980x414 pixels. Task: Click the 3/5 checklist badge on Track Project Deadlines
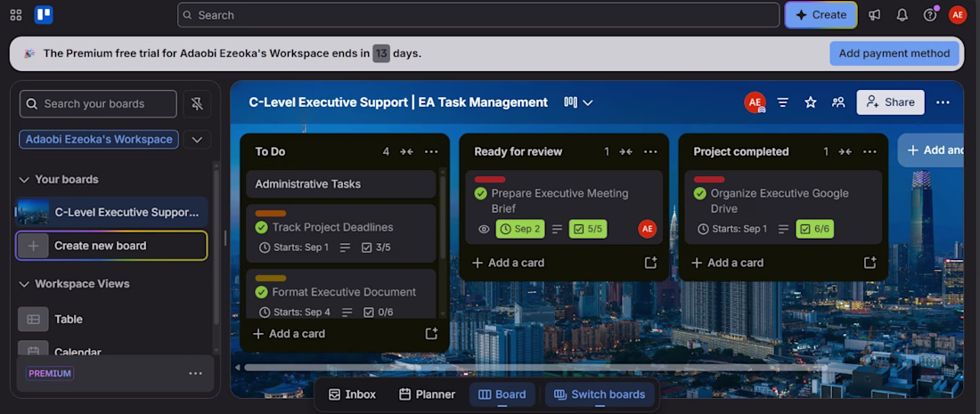pos(376,248)
